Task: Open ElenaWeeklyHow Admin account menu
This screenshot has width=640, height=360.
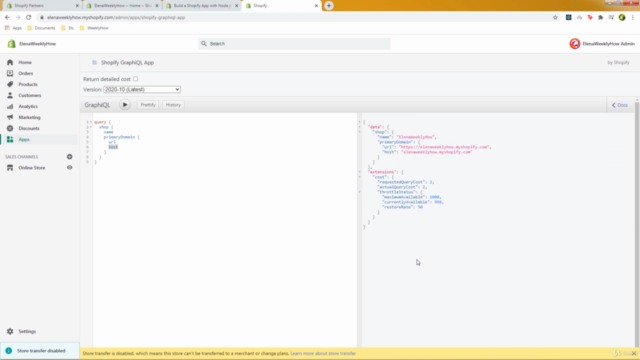Action: (x=602, y=44)
